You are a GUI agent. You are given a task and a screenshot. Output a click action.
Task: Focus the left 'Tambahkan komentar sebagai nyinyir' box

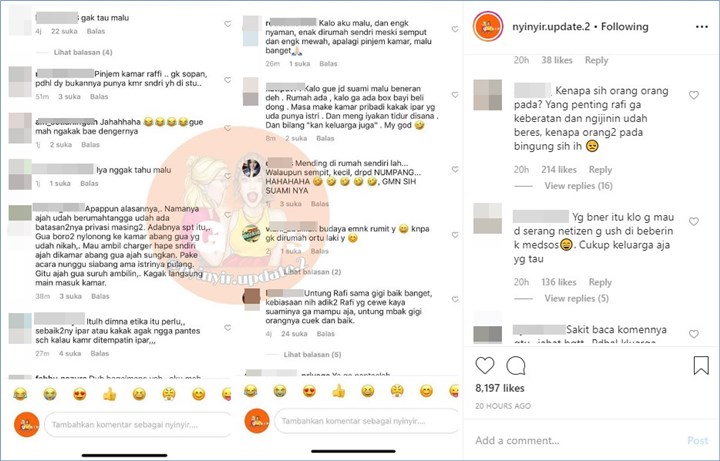[138, 424]
